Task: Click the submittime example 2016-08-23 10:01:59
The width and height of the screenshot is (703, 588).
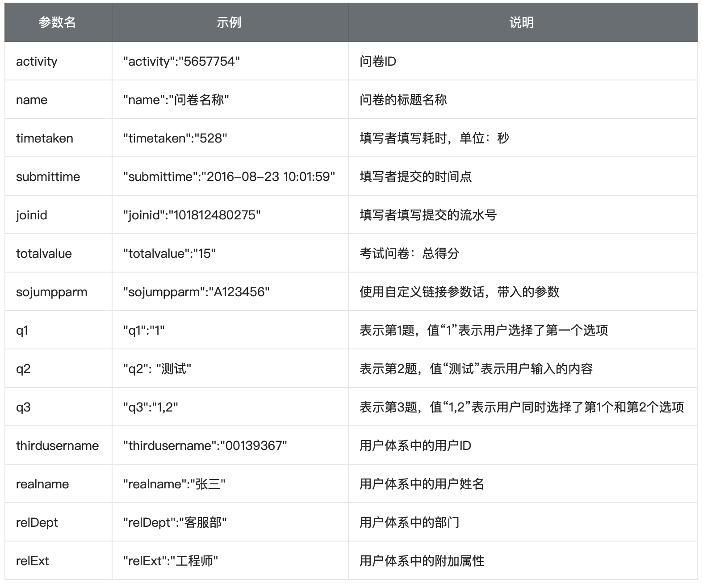Action: pos(229,177)
